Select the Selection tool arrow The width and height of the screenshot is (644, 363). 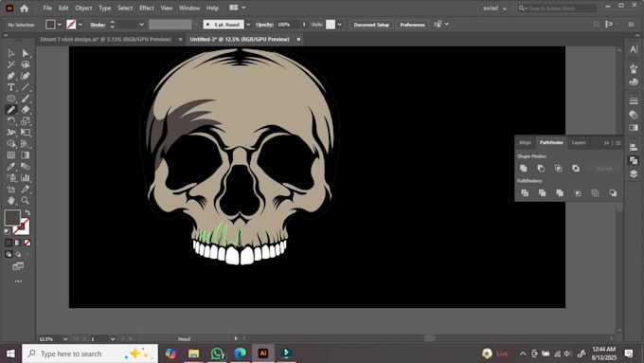tap(11, 53)
